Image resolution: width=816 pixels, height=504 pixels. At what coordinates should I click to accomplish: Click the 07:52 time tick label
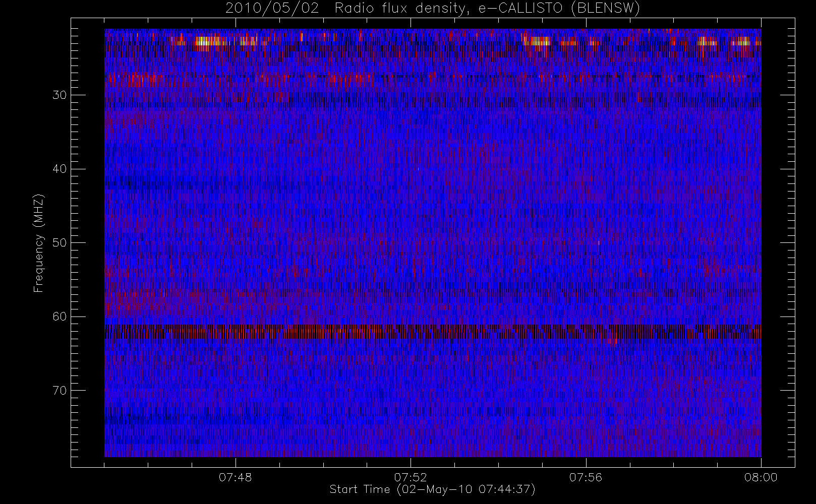411,477
